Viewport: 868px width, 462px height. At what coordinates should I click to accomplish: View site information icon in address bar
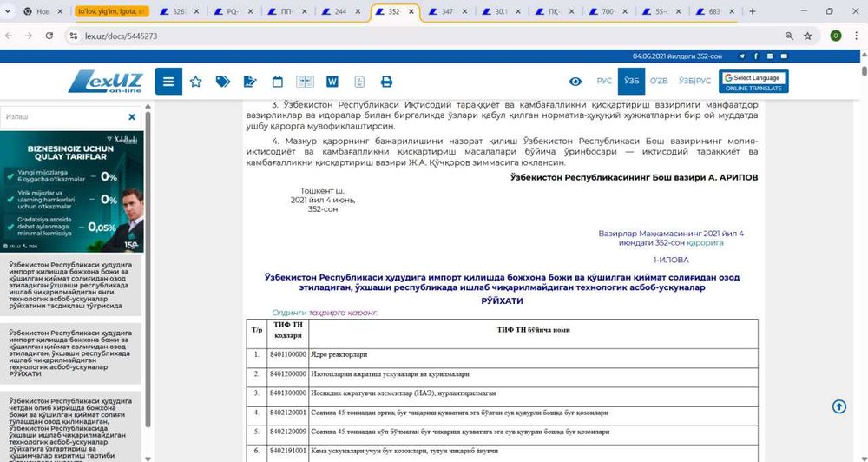[73, 36]
